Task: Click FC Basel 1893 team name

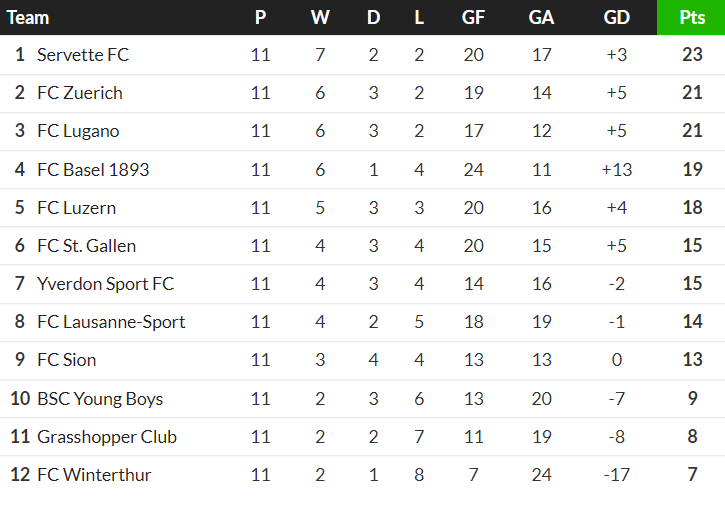Action: [93, 170]
